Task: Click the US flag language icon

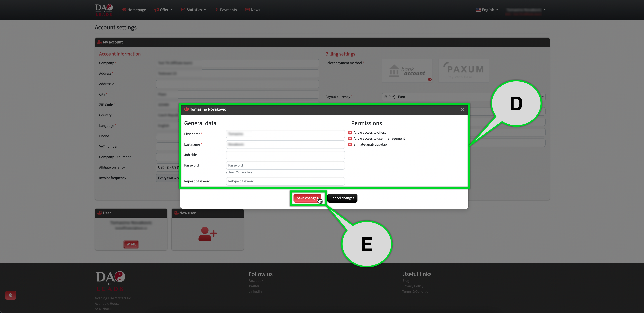Action: coord(478,10)
